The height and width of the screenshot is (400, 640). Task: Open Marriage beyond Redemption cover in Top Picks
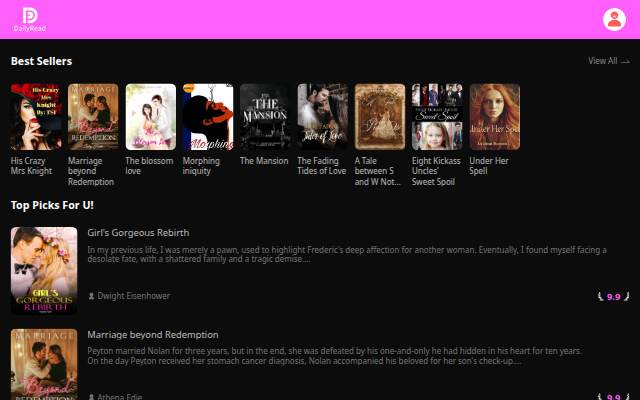click(x=44, y=364)
